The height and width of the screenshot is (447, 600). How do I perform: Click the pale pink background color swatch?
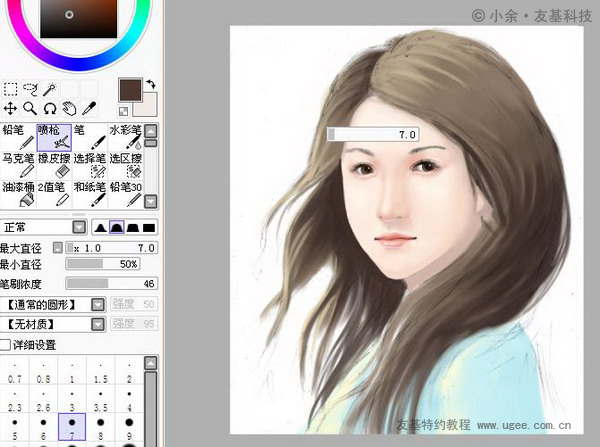[148, 106]
